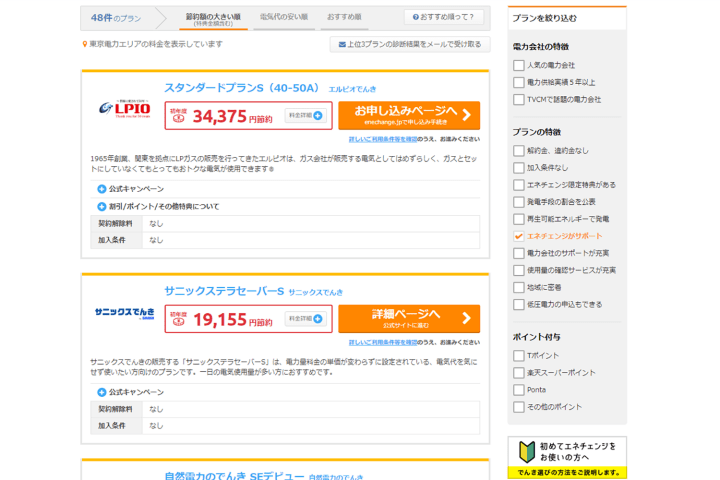Check 使用量の確認サービスが充実 filter
This screenshot has height=480, width=720.
518,270
